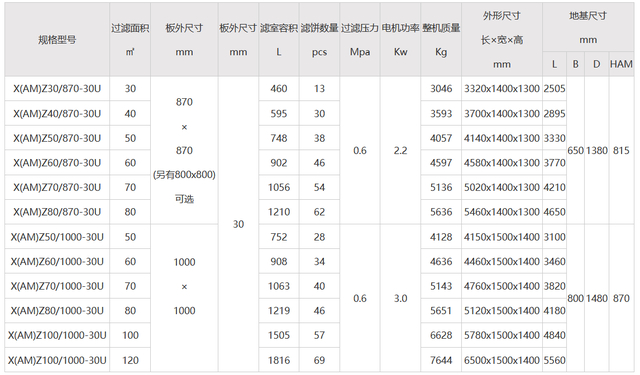Select filter cake count 38

pyautogui.click(x=319, y=138)
